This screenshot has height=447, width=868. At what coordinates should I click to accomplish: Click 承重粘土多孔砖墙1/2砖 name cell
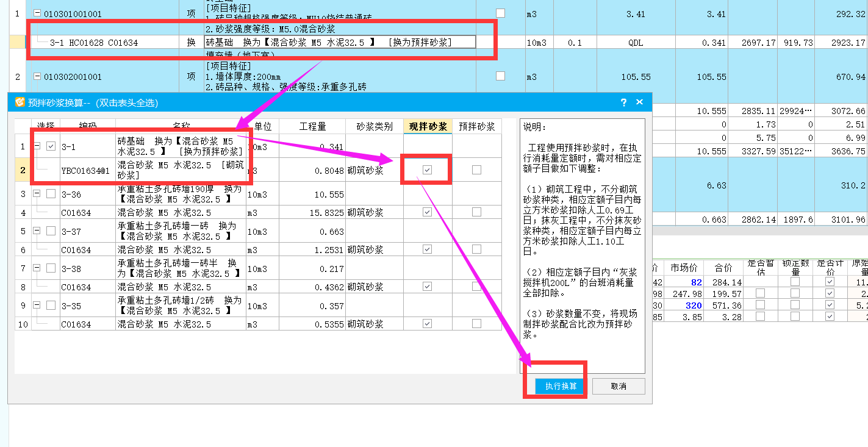181,306
